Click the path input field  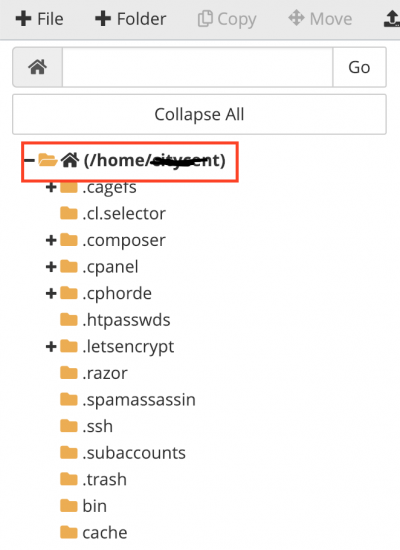pos(198,67)
